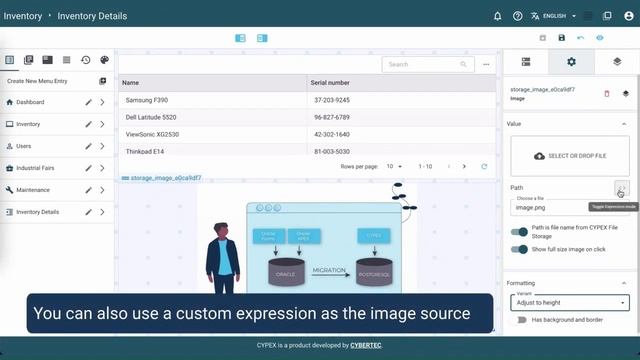The width and height of the screenshot is (640, 360).
Task: Click the CYBERTEC footer link
Action: coord(366,345)
